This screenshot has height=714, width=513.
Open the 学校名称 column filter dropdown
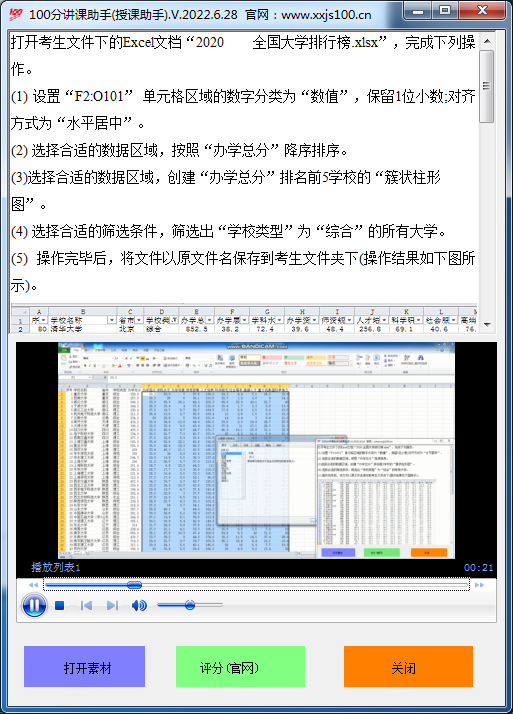click(x=112, y=320)
